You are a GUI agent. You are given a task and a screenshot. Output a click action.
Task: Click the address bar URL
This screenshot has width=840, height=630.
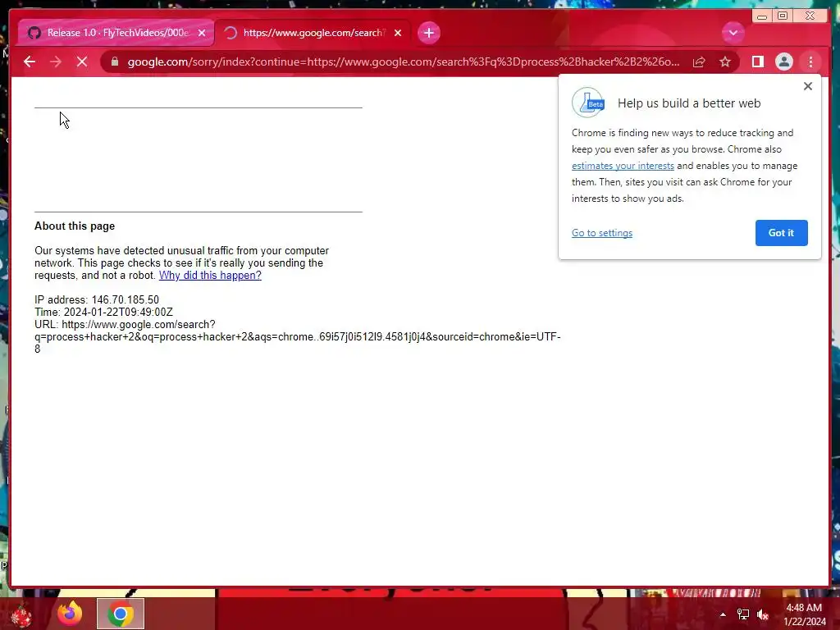click(404, 62)
